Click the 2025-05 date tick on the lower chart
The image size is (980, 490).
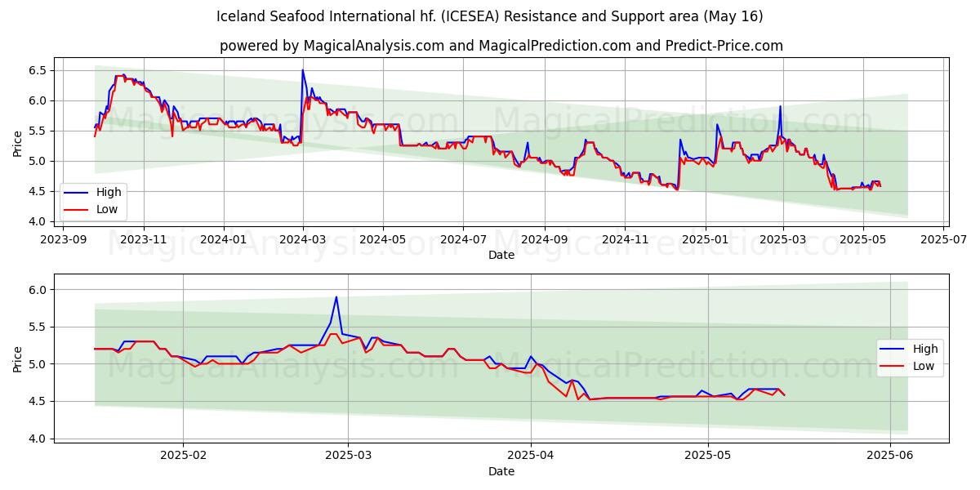point(708,456)
